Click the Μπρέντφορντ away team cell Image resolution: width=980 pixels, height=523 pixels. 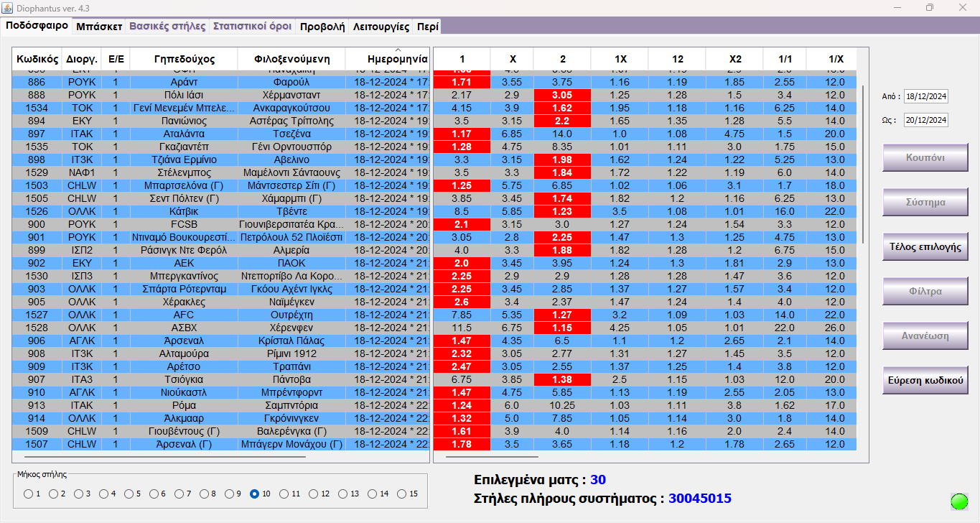(x=291, y=392)
